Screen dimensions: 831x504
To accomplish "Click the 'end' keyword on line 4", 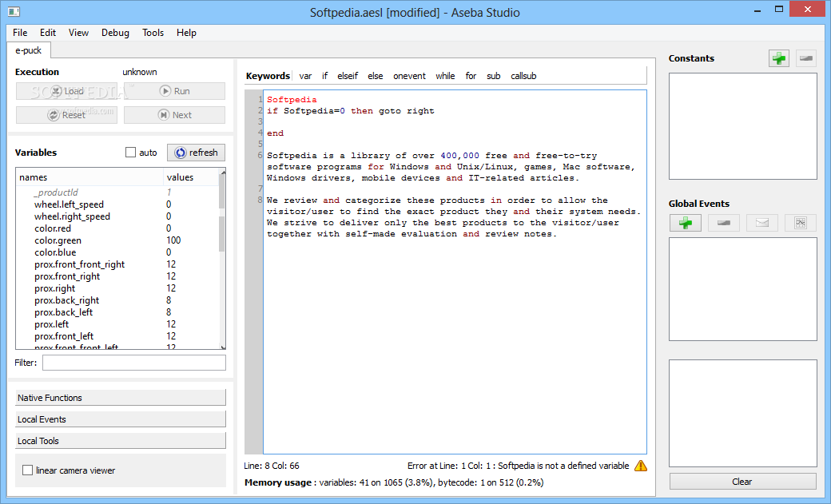I will 275,133.
